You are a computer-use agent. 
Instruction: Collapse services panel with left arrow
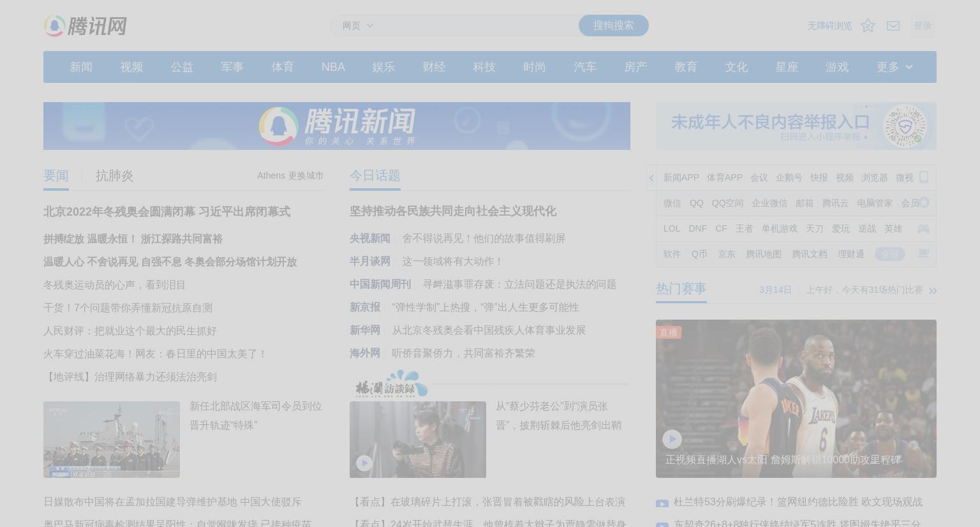(x=651, y=178)
